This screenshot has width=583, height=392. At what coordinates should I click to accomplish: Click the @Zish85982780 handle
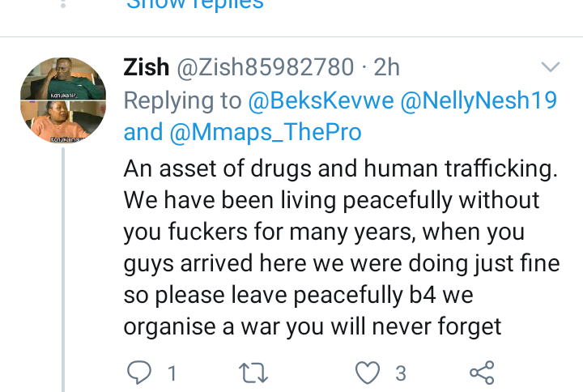[x=265, y=67]
